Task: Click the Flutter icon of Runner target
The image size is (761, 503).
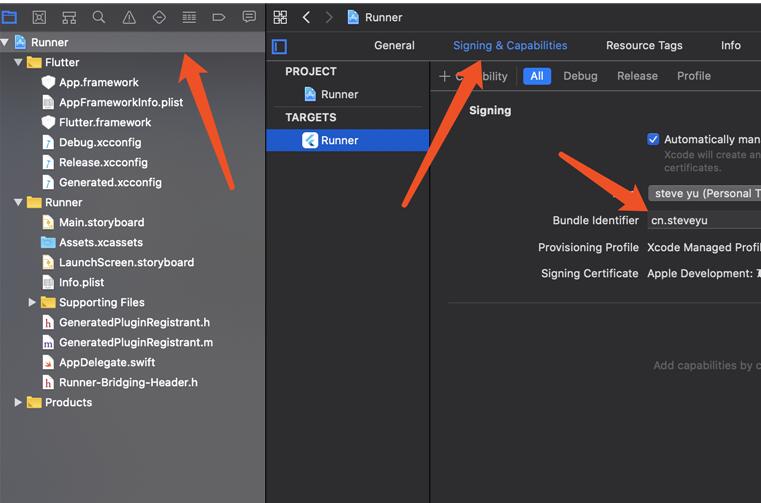Action: click(x=310, y=140)
